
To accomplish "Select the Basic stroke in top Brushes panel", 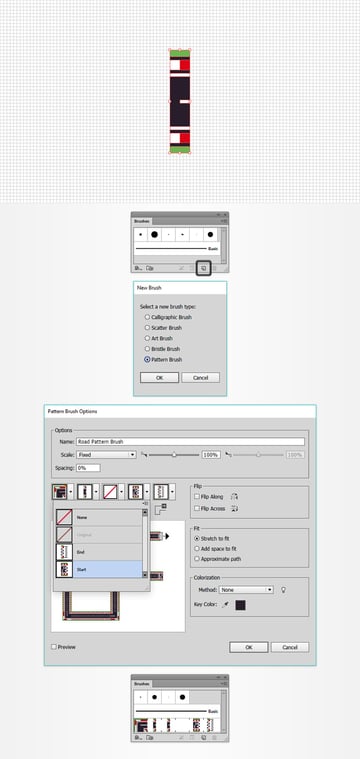I will coord(177,248).
